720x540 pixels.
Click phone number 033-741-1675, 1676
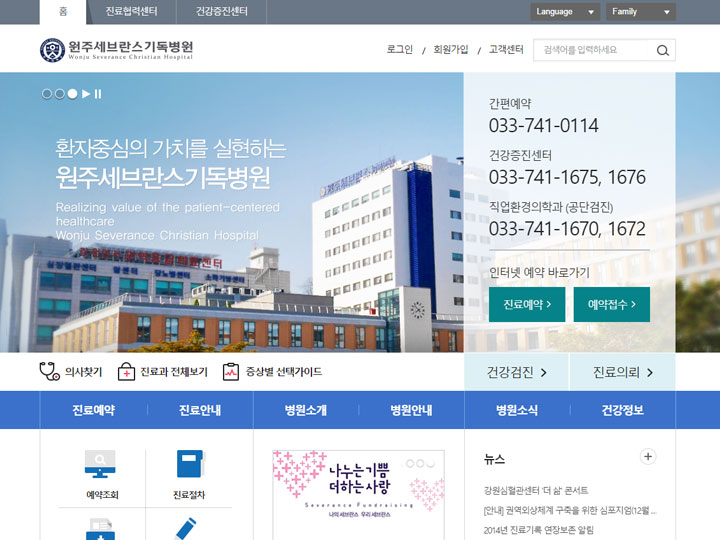(x=567, y=177)
